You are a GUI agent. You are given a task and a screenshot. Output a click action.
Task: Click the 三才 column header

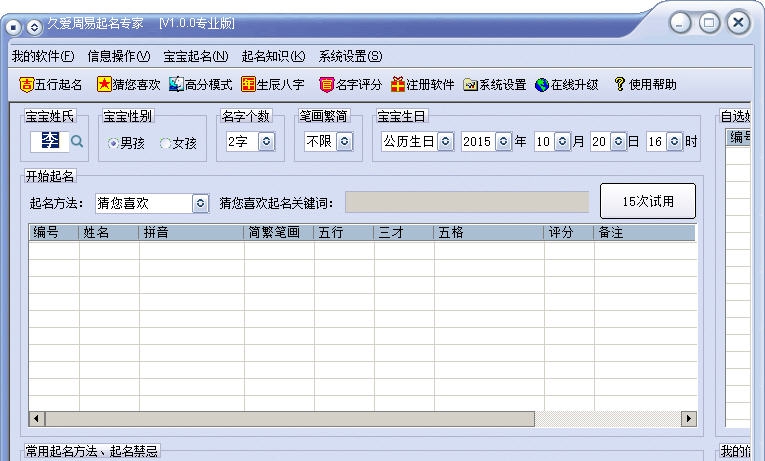click(403, 233)
